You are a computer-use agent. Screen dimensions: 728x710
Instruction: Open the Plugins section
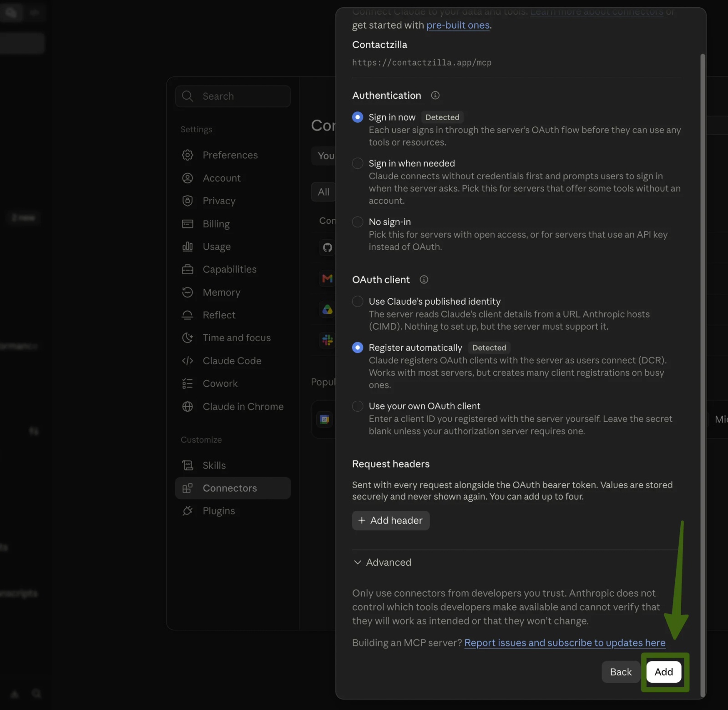click(x=233, y=511)
